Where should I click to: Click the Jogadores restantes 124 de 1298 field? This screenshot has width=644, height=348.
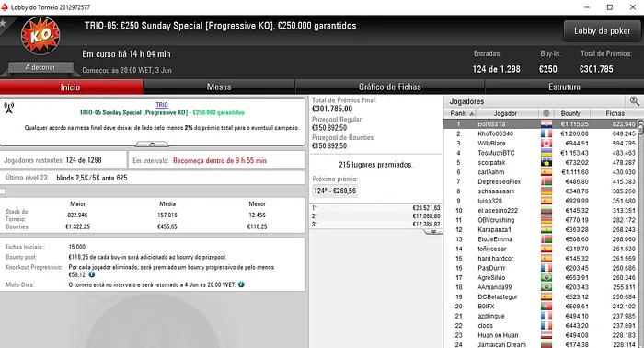pyautogui.click(x=63, y=160)
